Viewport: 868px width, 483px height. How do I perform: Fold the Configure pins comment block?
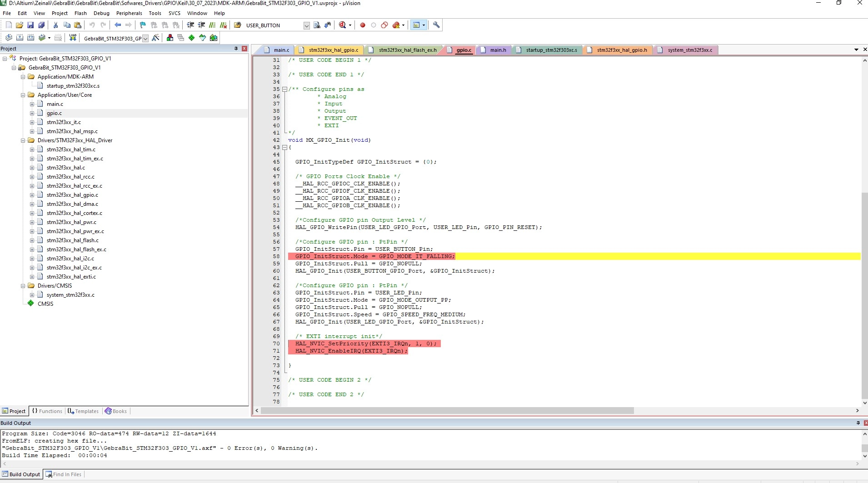(284, 89)
